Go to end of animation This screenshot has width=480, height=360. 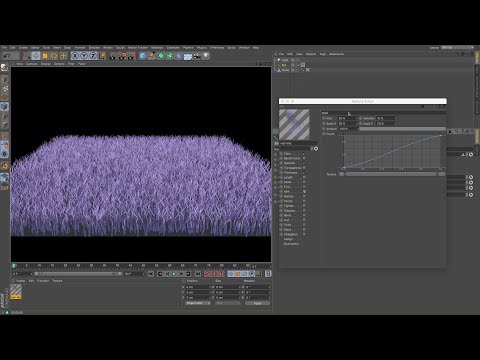[198, 274]
